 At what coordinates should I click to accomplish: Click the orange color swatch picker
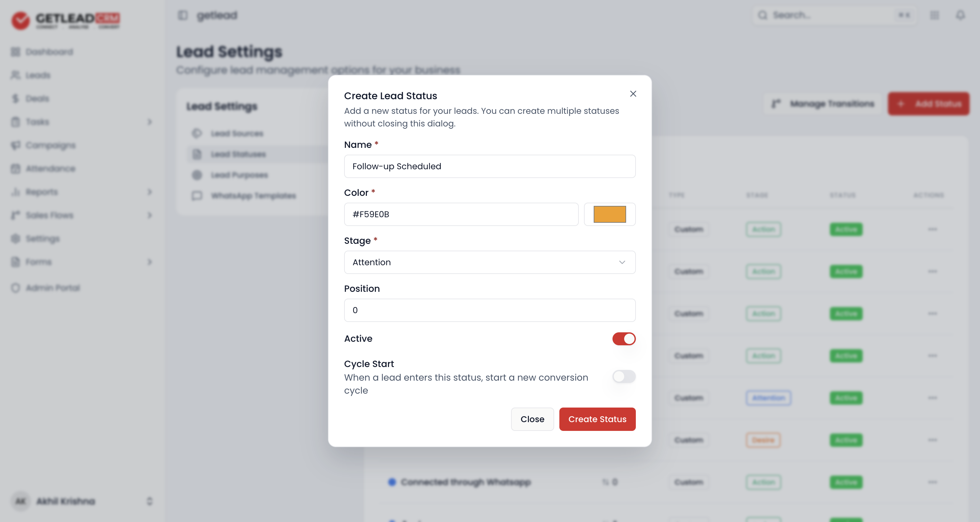pyautogui.click(x=610, y=214)
